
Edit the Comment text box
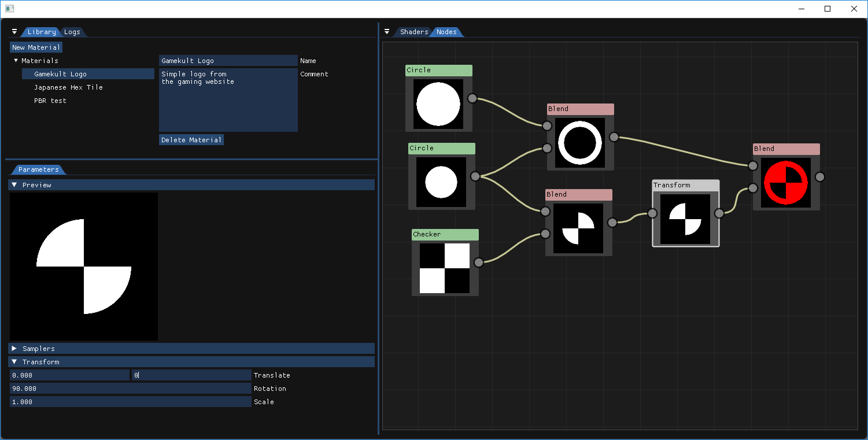coord(228,100)
